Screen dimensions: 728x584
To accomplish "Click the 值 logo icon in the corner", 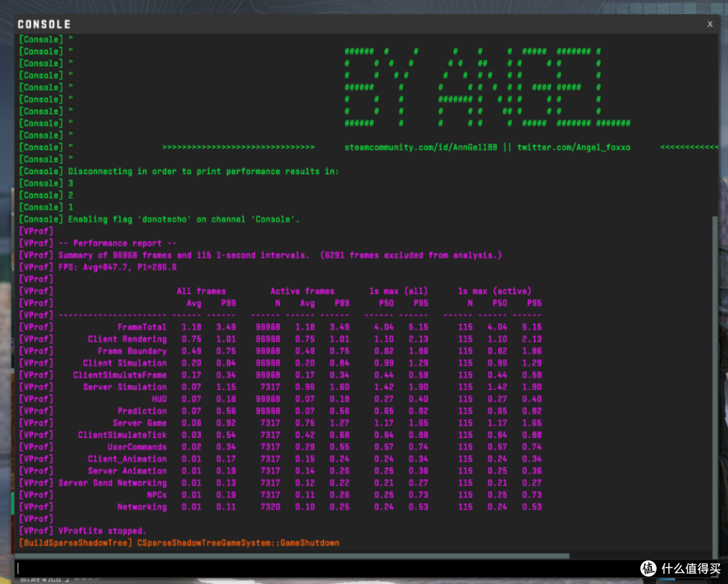I will tap(648, 568).
